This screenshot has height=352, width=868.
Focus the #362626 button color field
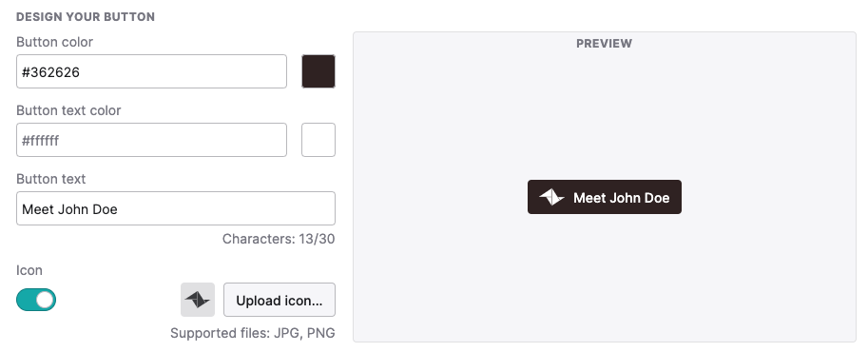pyautogui.click(x=152, y=71)
